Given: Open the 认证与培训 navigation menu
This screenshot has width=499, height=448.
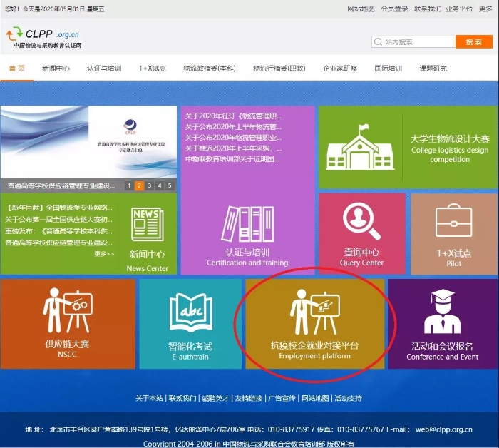Looking at the screenshot, I should (104, 68).
